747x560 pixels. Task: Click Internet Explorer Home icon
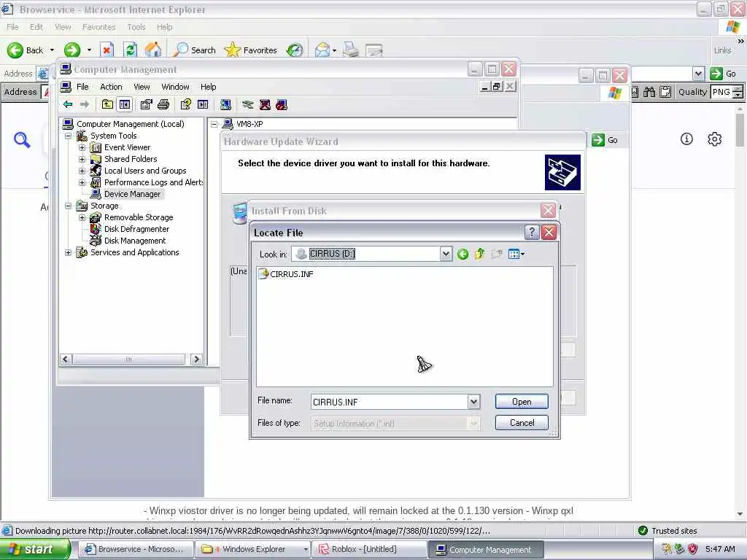153,50
